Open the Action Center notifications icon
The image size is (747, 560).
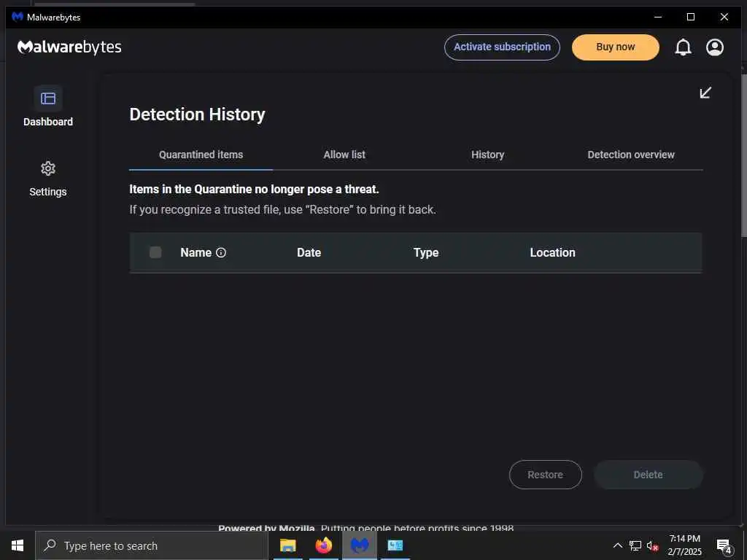click(724, 546)
